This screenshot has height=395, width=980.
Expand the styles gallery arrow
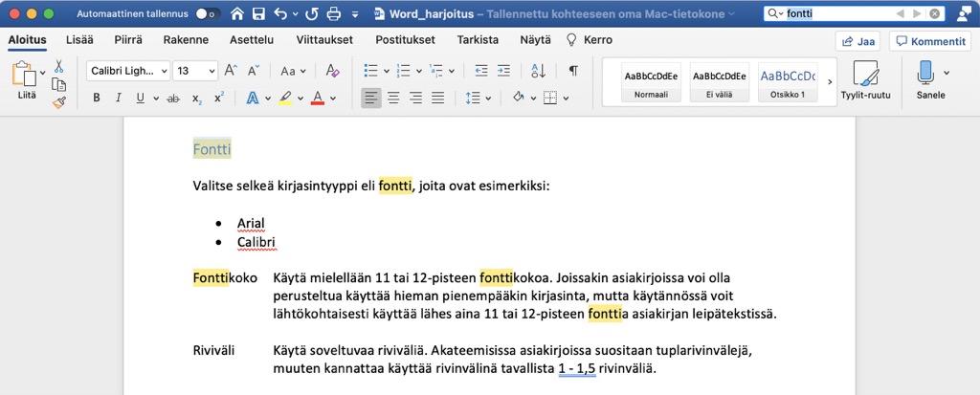tap(830, 82)
